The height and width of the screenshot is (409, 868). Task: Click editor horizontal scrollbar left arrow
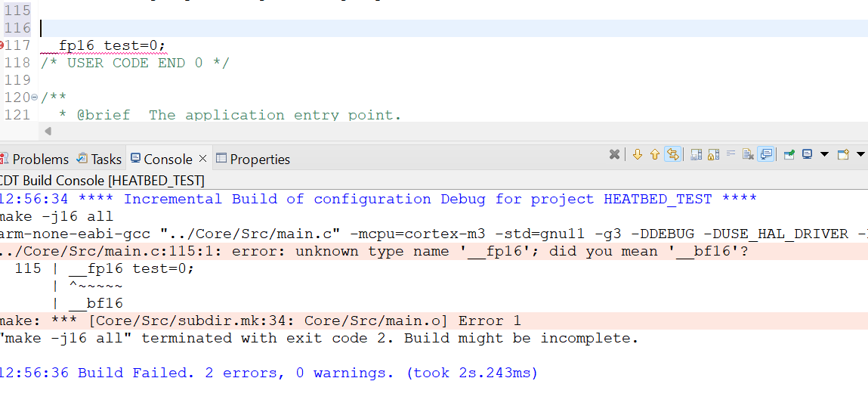48,132
